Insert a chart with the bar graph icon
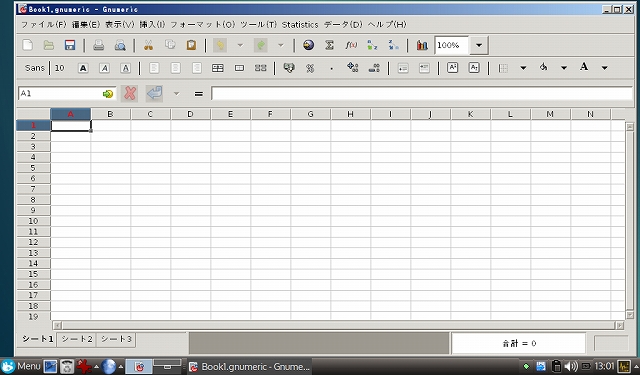The image size is (640, 375). pyautogui.click(x=422, y=45)
